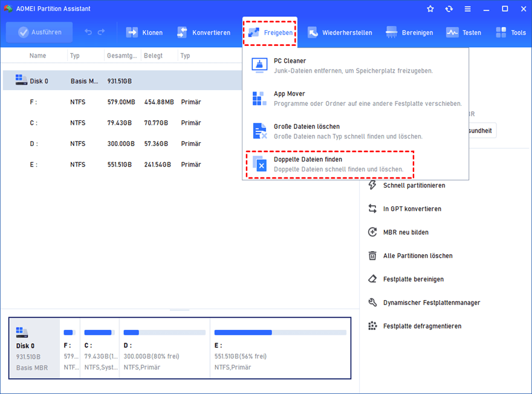The width and height of the screenshot is (532, 394).
Task: Click the Disk 0 icon in list
Action: (x=21, y=80)
